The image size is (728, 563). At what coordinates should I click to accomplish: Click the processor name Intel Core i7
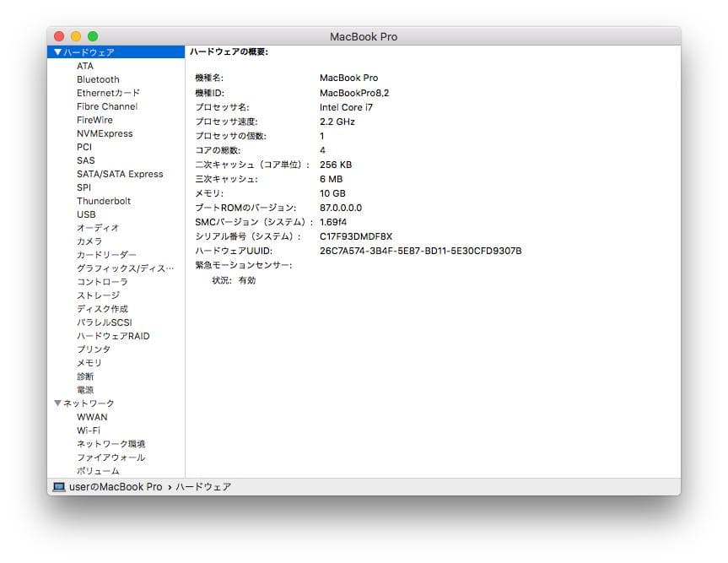[346, 107]
